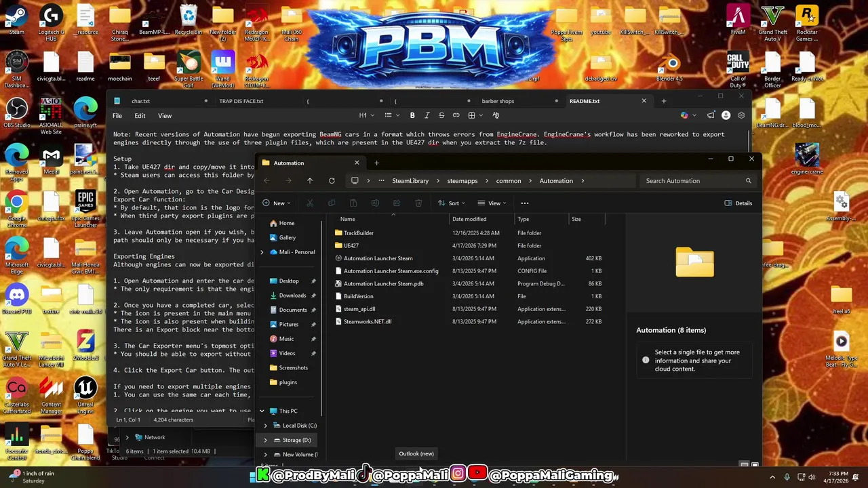Add a new tab in Notepad
Screen dimensions: 868x488
point(664,101)
